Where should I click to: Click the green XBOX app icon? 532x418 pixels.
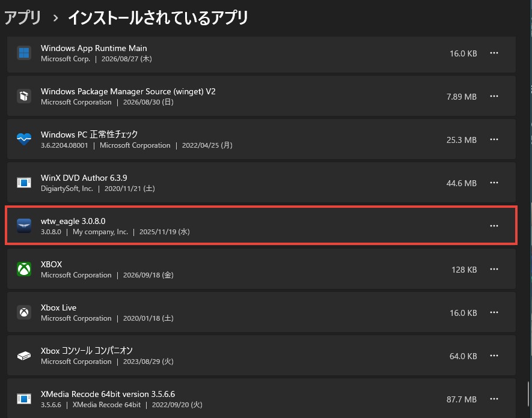tap(24, 269)
